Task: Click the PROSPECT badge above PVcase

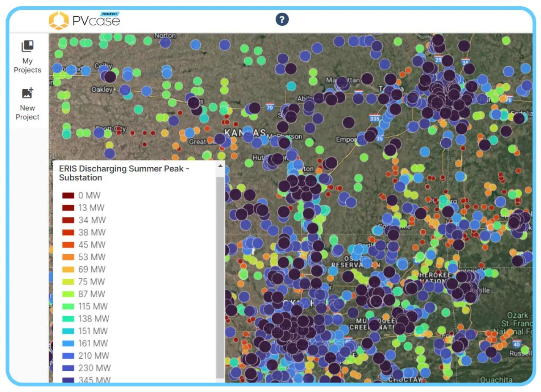Action: pyautogui.click(x=110, y=14)
